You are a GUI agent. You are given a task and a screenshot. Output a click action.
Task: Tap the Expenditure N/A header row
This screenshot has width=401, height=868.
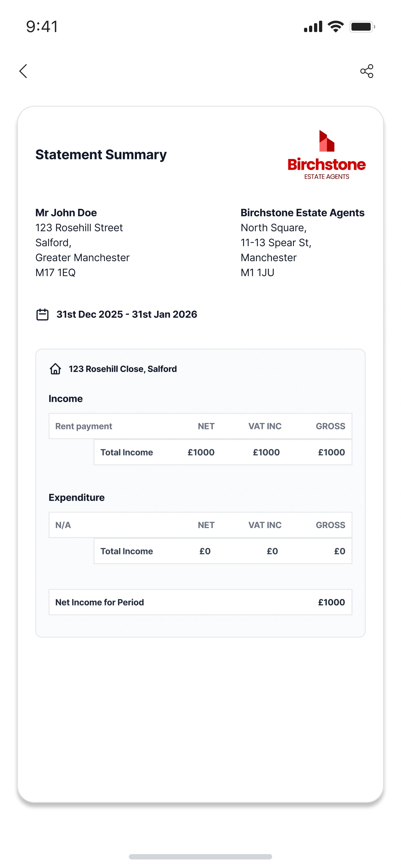point(200,525)
